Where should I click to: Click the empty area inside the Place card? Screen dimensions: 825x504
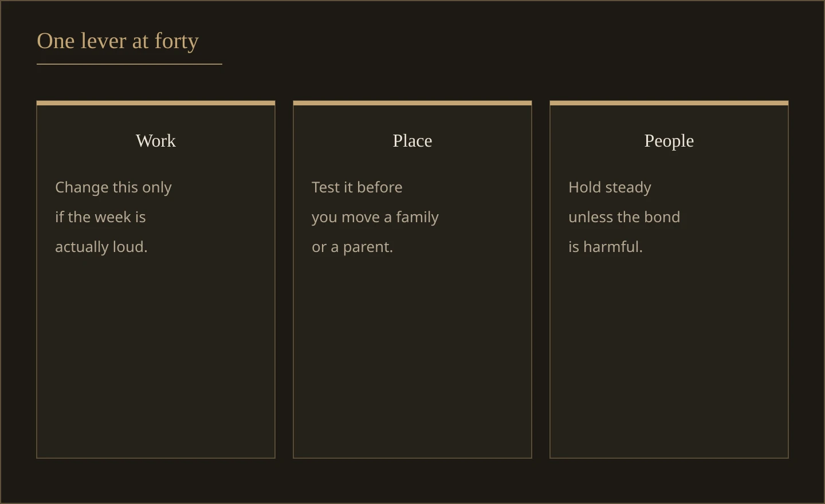[x=412, y=355]
